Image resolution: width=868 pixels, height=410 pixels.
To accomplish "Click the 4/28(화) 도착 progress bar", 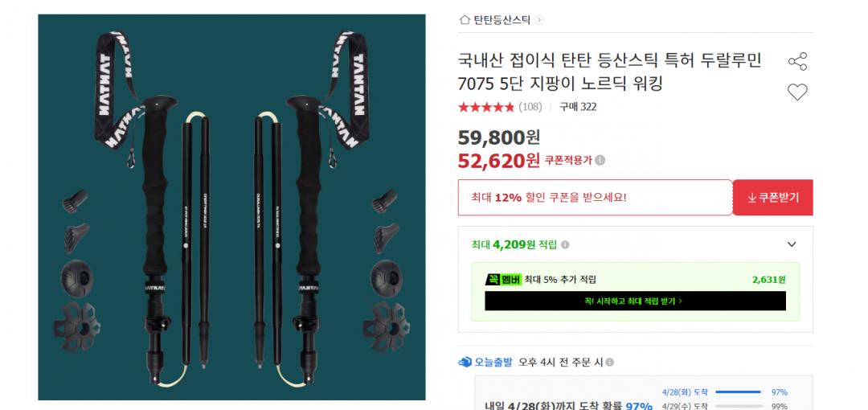I will click(x=739, y=392).
